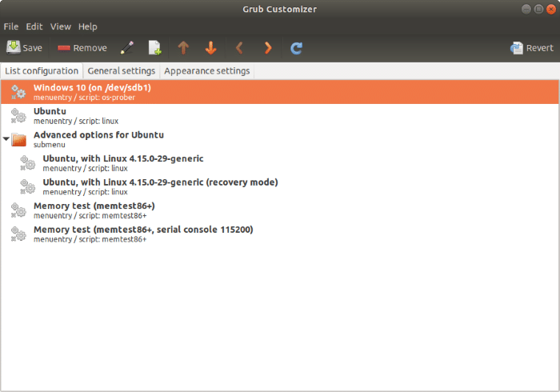Click gear icon beside Linux 4.15.0-29-generic entry
560x392 pixels.
(27, 162)
